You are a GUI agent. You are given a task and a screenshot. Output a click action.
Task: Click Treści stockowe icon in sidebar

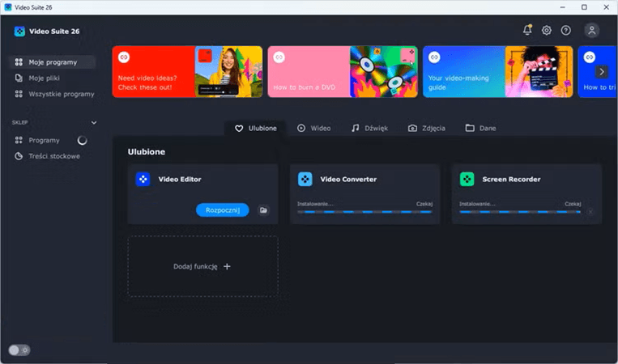coord(19,156)
